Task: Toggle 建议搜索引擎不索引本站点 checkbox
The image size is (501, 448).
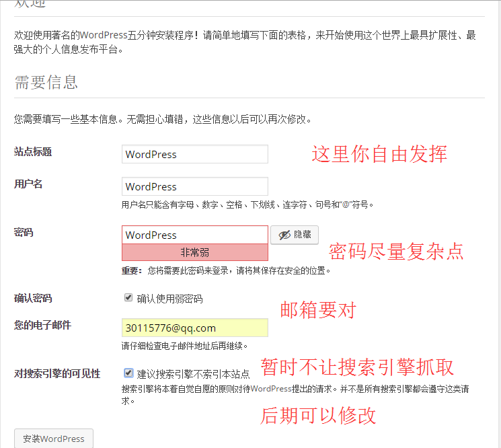Action: coord(128,373)
